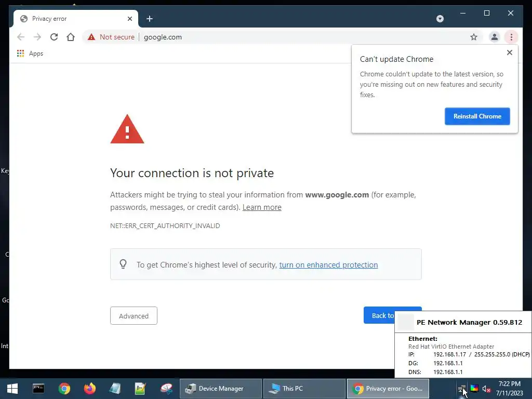This screenshot has width=532, height=399.
Task: Open the Chrome profile avatar menu
Action: pos(495,37)
